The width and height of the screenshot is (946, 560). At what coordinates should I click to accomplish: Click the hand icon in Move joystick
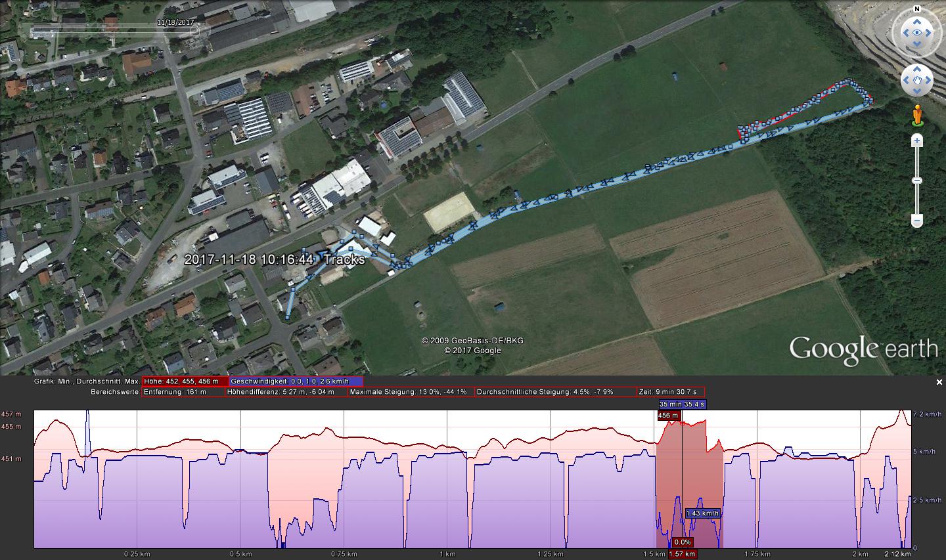tap(916, 81)
